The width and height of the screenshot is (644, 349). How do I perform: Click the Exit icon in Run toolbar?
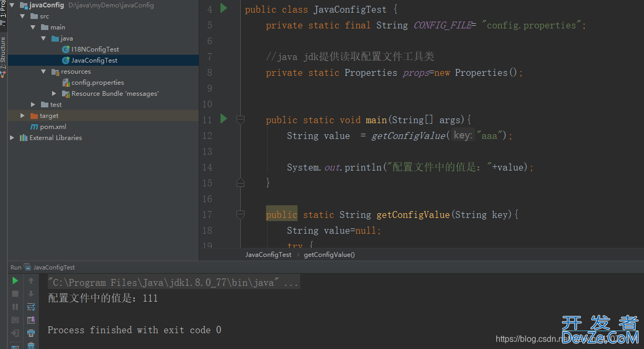(x=15, y=333)
